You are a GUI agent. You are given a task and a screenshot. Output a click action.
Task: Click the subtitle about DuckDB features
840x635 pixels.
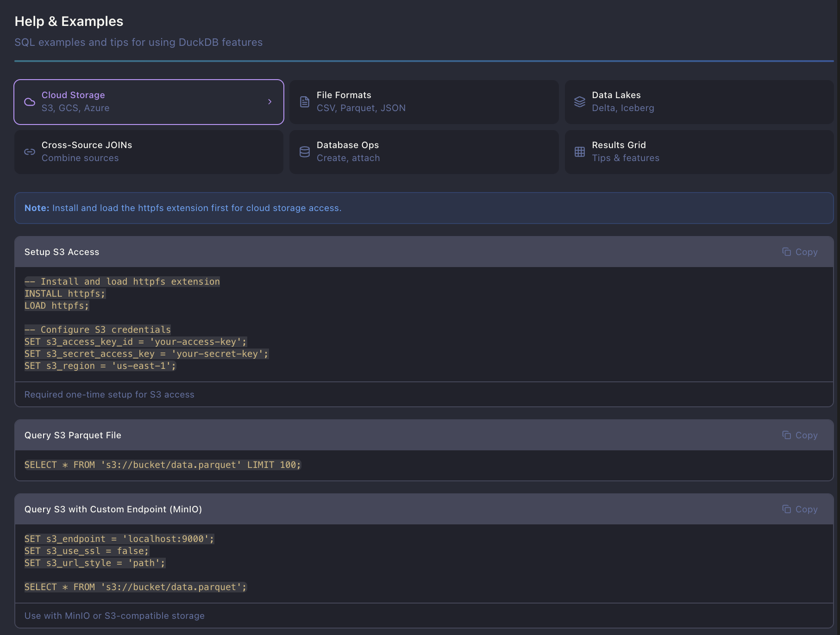pyautogui.click(x=138, y=42)
